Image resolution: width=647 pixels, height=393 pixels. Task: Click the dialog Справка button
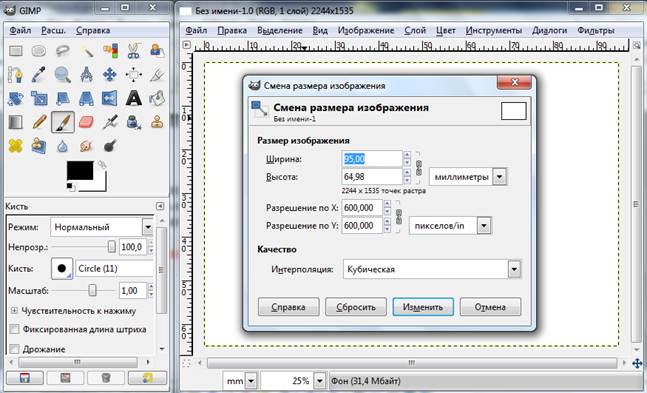pos(288,307)
